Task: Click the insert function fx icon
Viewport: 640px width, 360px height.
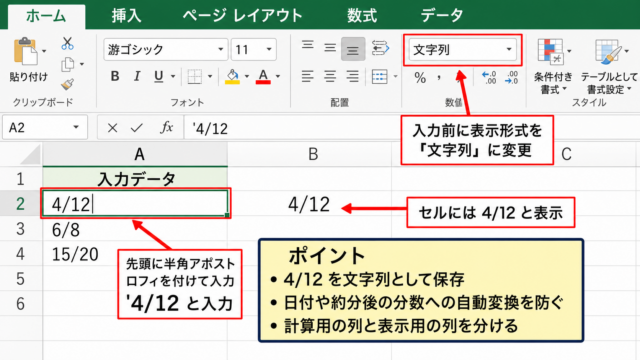Action: (166, 128)
